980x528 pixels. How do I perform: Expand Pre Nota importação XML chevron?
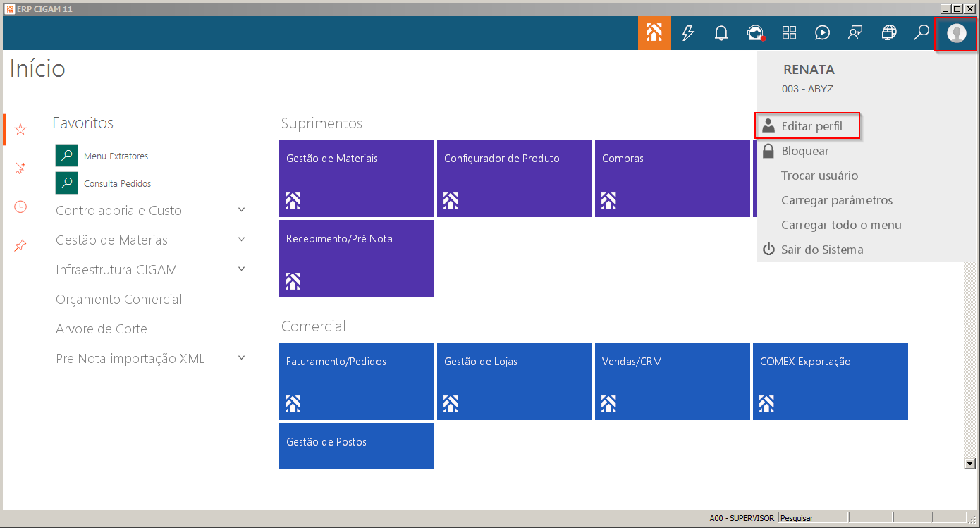coord(242,358)
